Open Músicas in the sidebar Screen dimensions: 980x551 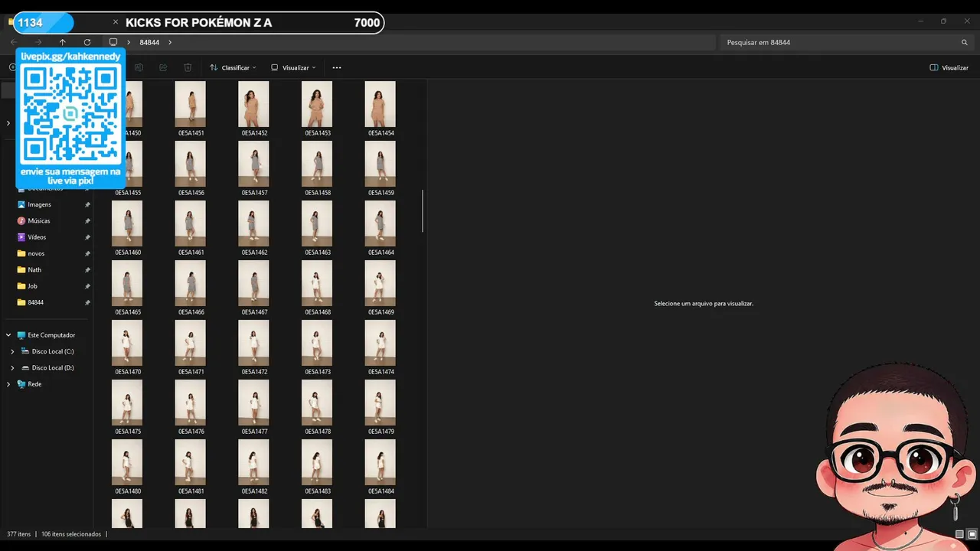pyautogui.click(x=39, y=220)
